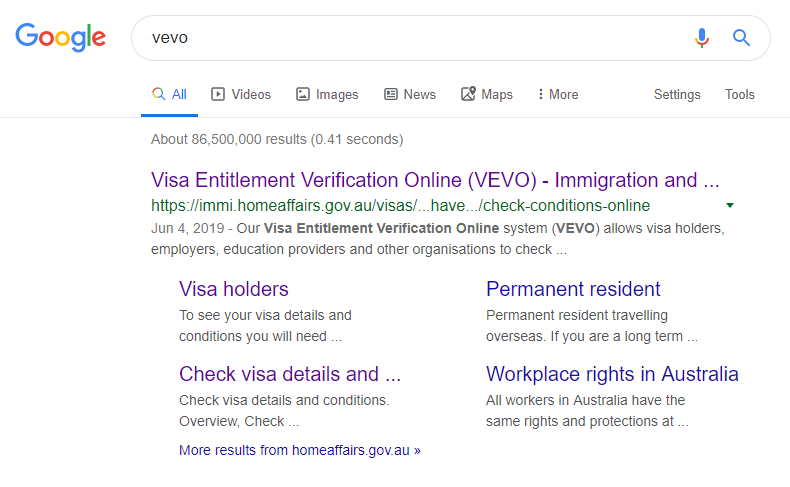Click the Google logo
This screenshot has width=790, height=487.
60,37
